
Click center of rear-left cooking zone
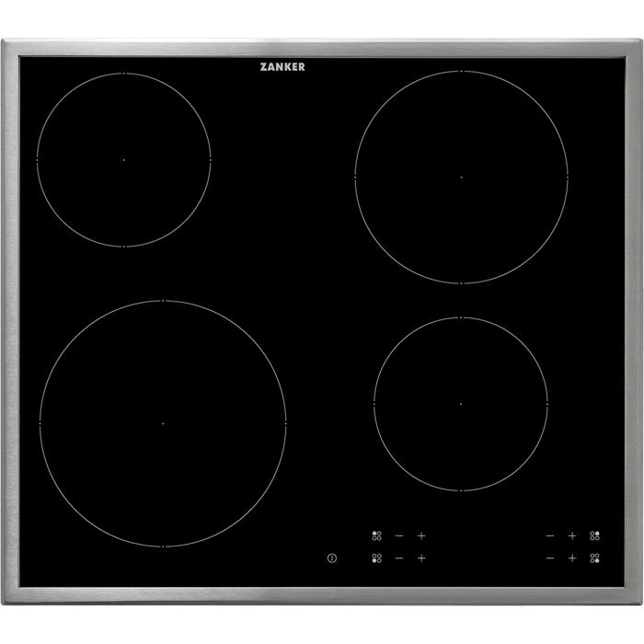(x=123, y=160)
